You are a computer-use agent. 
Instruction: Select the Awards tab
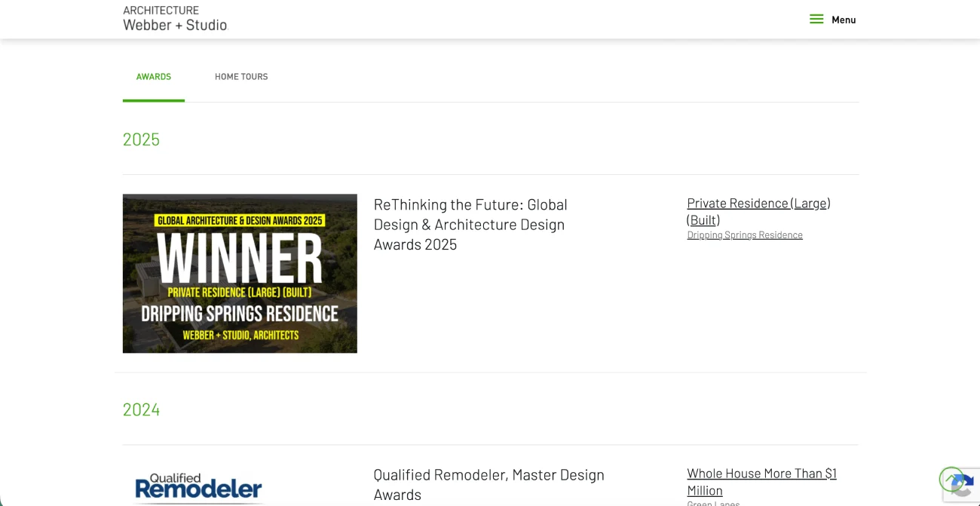tap(154, 77)
